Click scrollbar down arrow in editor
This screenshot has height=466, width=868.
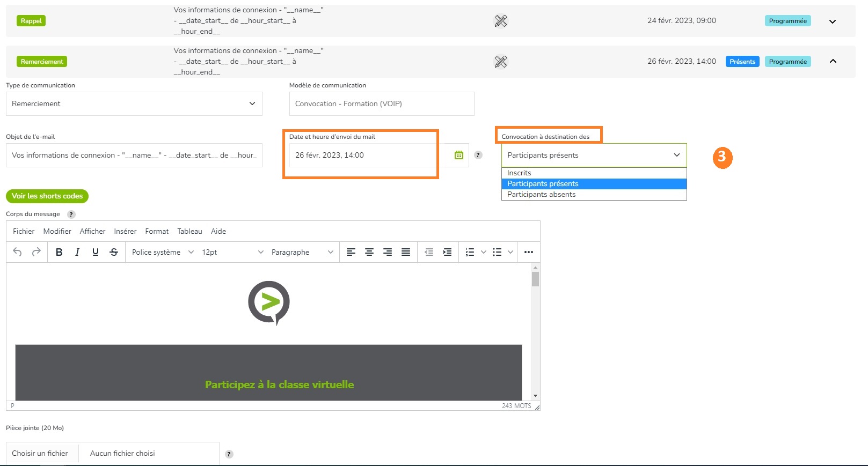[535, 396]
